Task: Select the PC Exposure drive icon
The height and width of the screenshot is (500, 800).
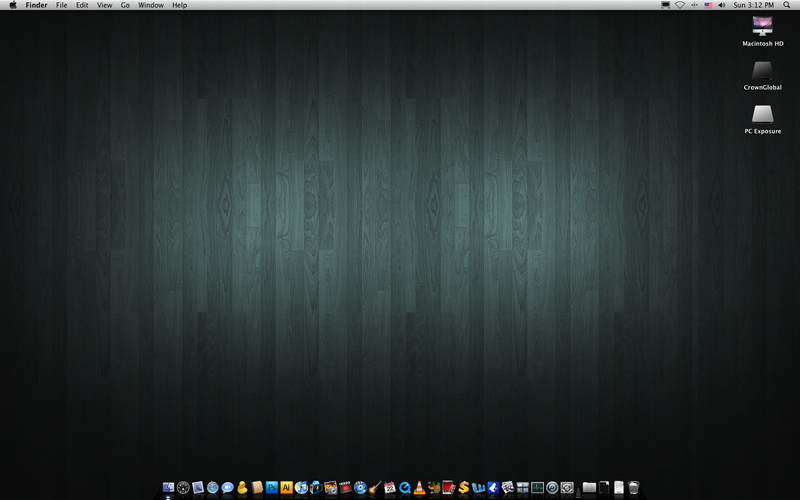Action: click(762, 115)
